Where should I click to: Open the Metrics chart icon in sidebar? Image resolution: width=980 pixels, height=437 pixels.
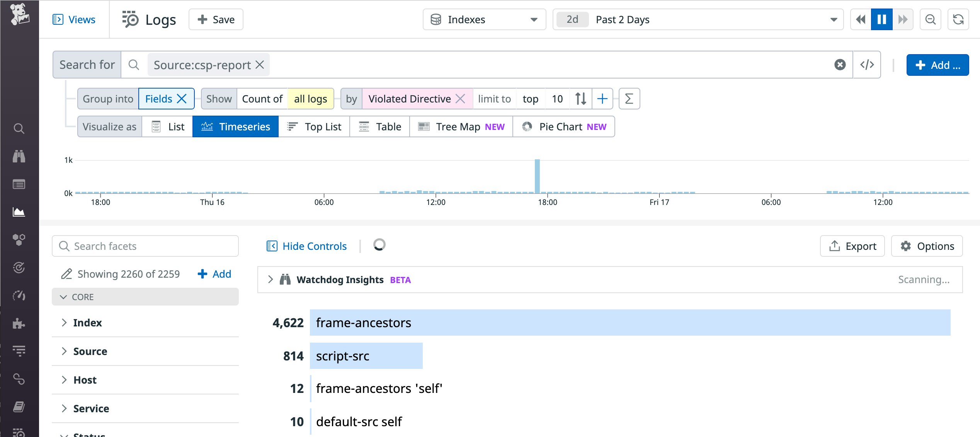click(x=19, y=212)
